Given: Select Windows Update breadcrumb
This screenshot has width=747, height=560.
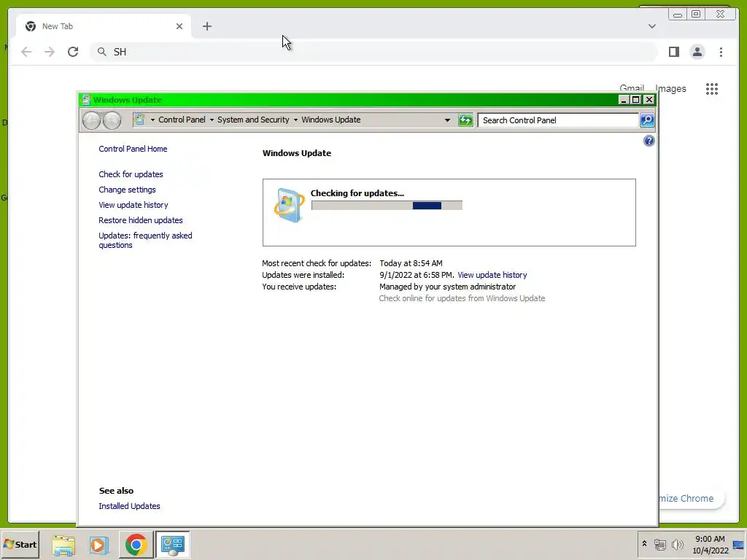Looking at the screenshot, I should point(331,120).
